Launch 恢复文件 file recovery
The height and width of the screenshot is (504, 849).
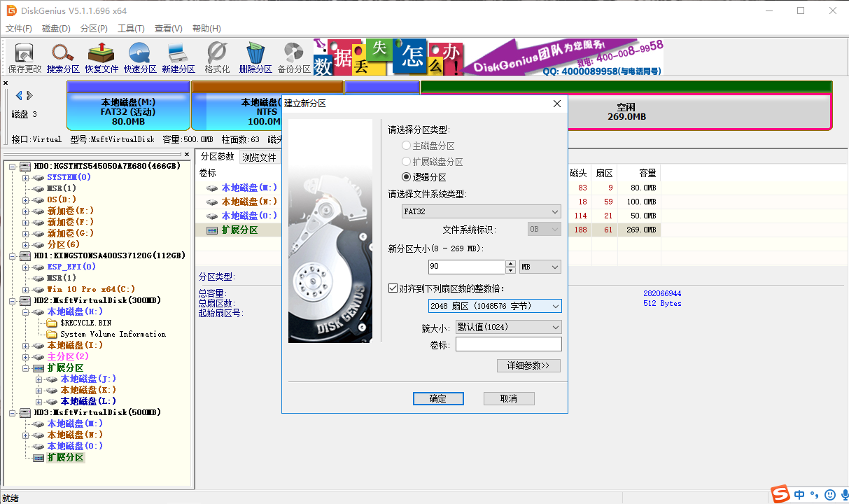[x=101, y=56]
